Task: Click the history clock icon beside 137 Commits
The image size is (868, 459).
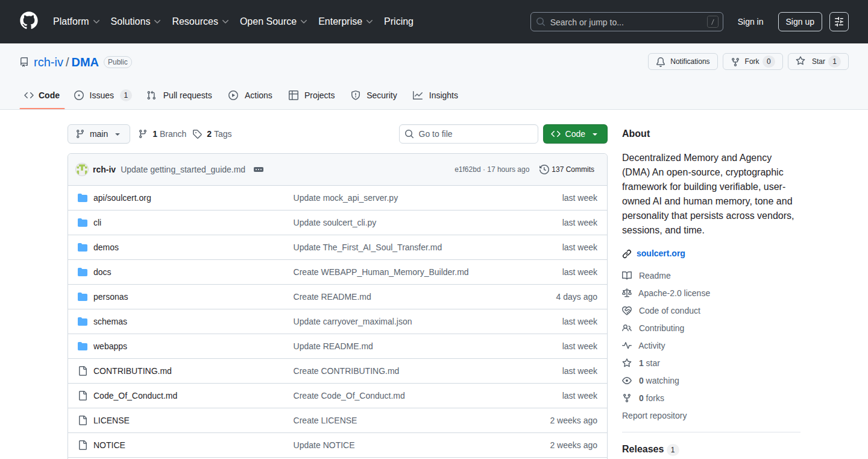Action: tap(544, 169)
